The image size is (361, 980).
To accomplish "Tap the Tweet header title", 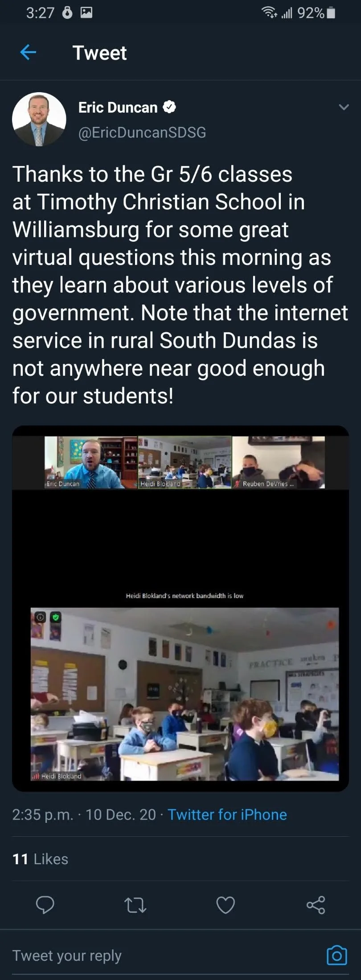I will (100, 53).
